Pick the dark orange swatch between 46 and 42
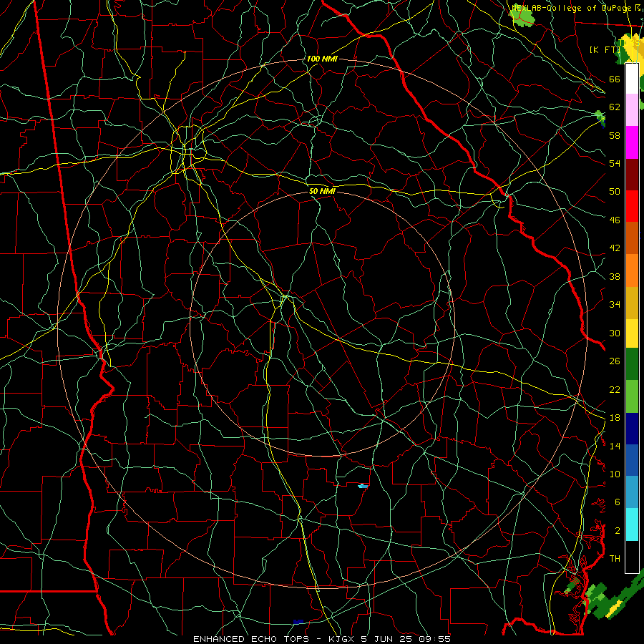The height and width of the screenshot is (644, 644). coord(632,238)
